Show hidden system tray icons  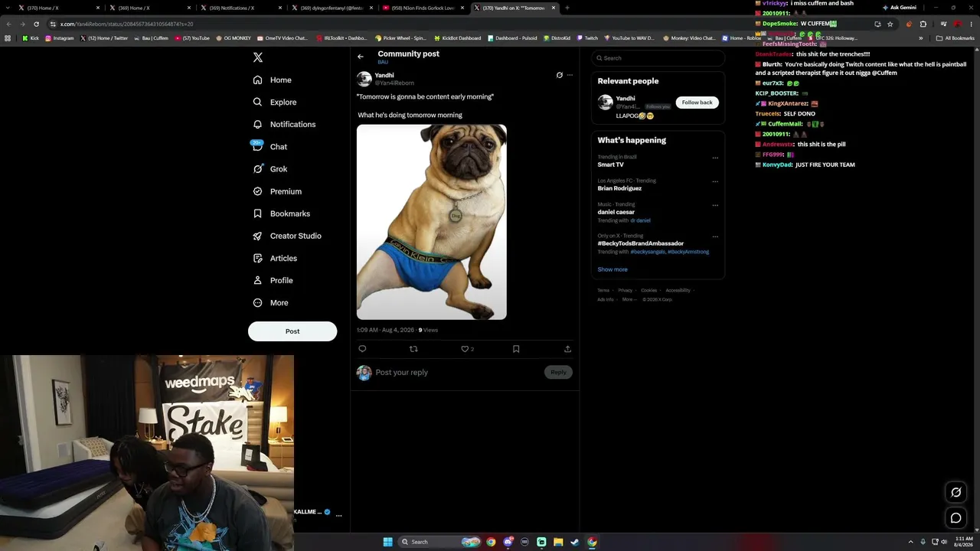[x=910, y=542]
